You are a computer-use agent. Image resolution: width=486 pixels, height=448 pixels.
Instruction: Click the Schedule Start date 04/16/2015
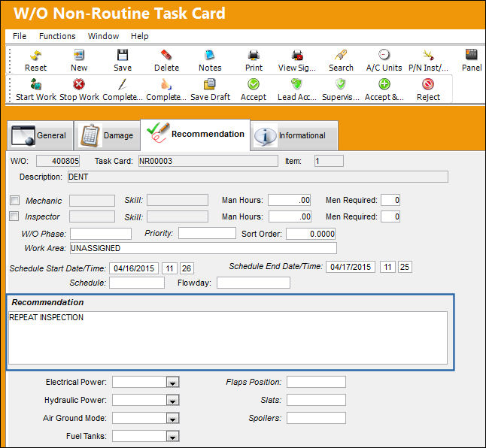[134, 268]
